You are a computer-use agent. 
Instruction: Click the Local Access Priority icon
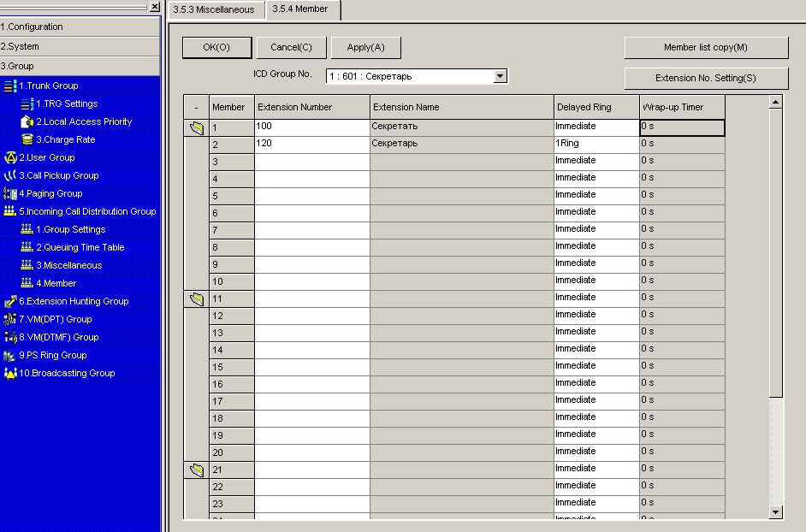(x=27, y=121)
